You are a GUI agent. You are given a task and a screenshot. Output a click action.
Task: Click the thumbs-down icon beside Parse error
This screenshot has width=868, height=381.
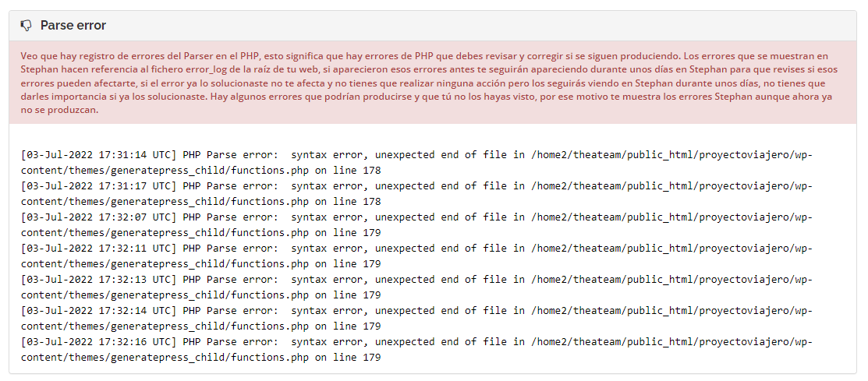[x=26, y=26]
